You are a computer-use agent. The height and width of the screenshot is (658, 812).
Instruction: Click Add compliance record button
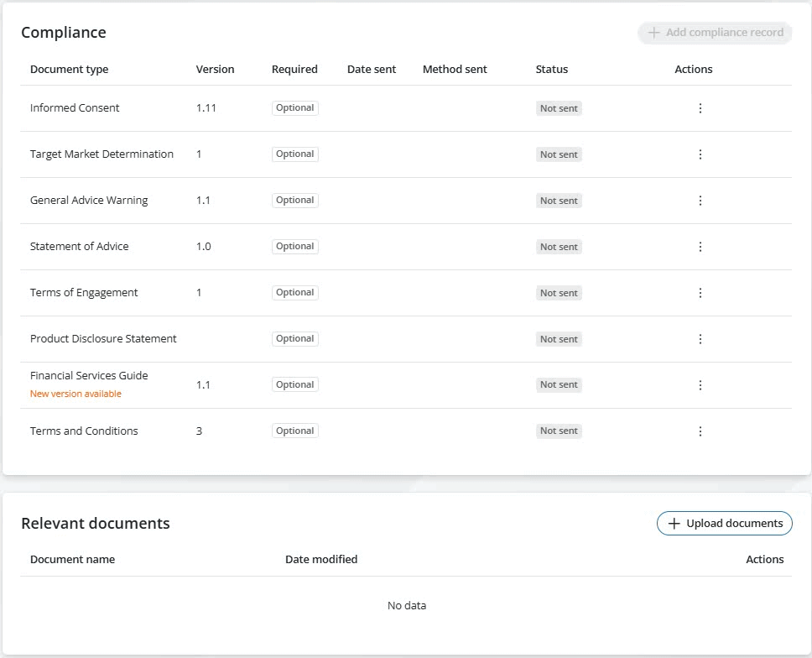(716, 33)
